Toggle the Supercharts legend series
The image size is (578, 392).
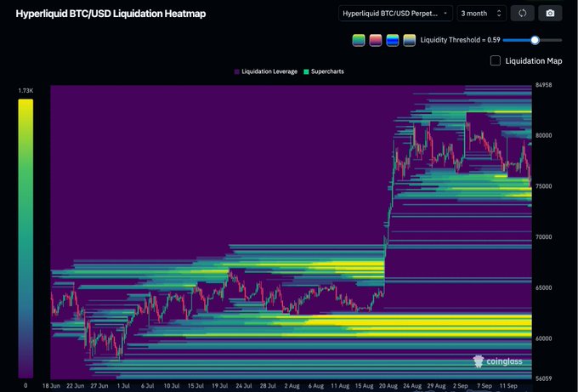point(324,71)
